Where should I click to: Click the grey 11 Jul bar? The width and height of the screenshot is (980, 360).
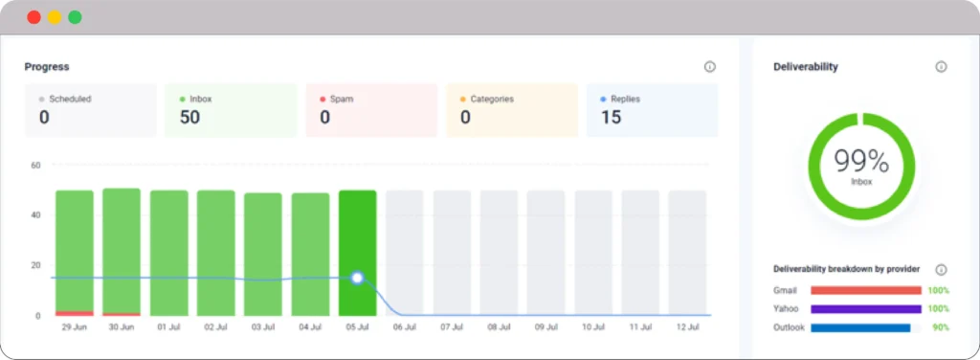(x=640, y=253)
